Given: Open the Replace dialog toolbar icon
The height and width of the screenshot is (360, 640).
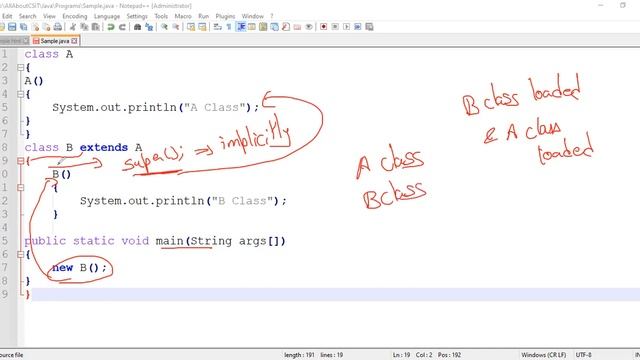Looking at the screenshot, I should click(x=149, y=27).
